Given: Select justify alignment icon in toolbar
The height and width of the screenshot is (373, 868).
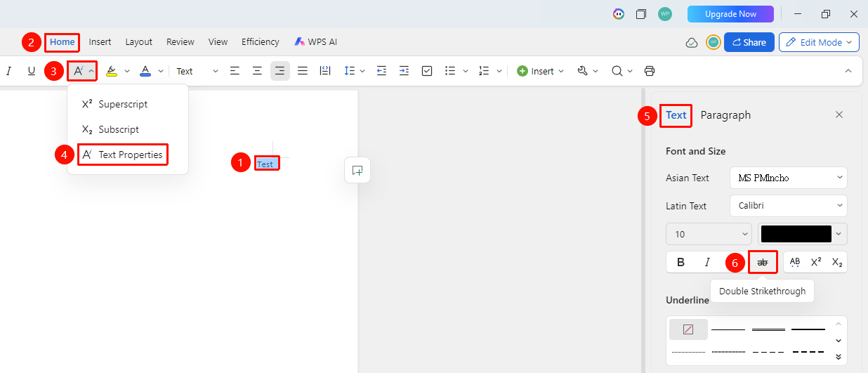Looking at the screenshot, I should coord(303,71).
